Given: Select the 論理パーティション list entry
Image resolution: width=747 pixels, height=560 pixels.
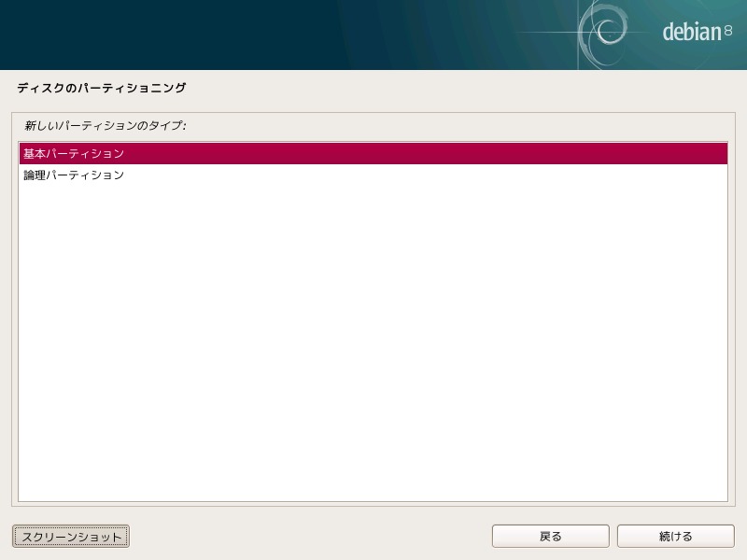Looking at the screenshot, I should 373,175.
